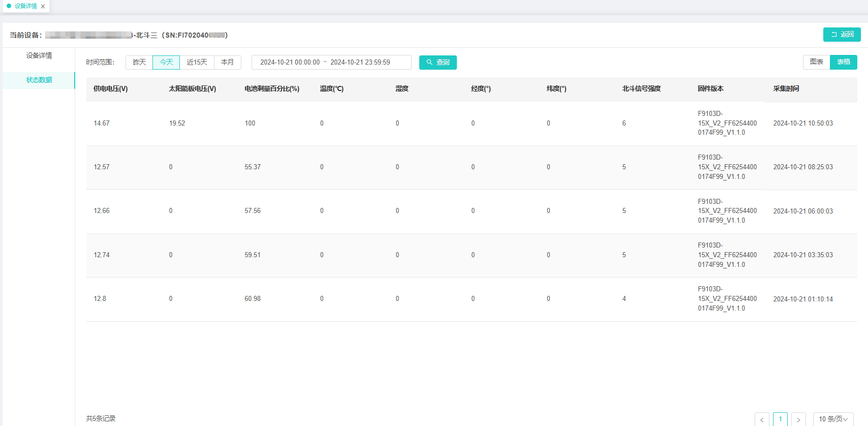Click the 设备详情 top tab label

pyautogui.click(x=25, y=7)
